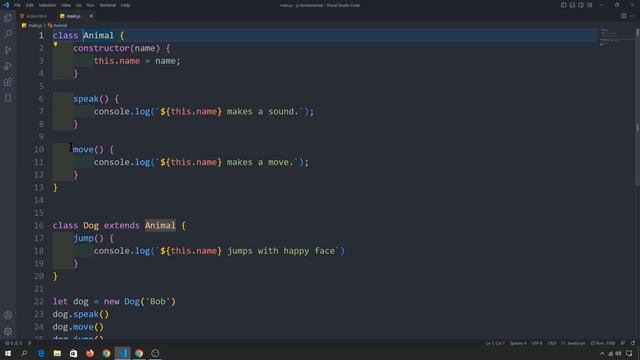
Task: Change the UTF-8 encoding
Action: [537, 343]
